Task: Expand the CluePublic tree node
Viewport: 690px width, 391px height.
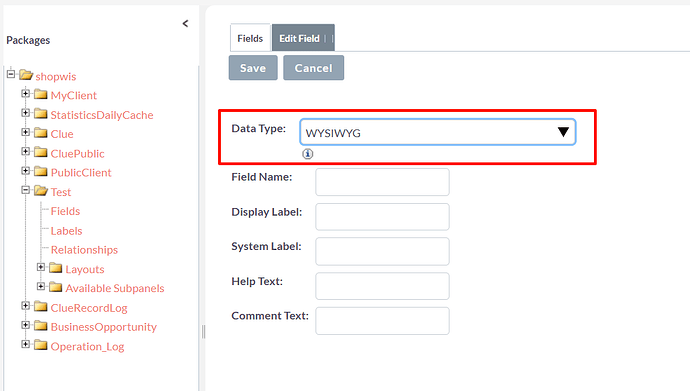Action: (26, 151)
